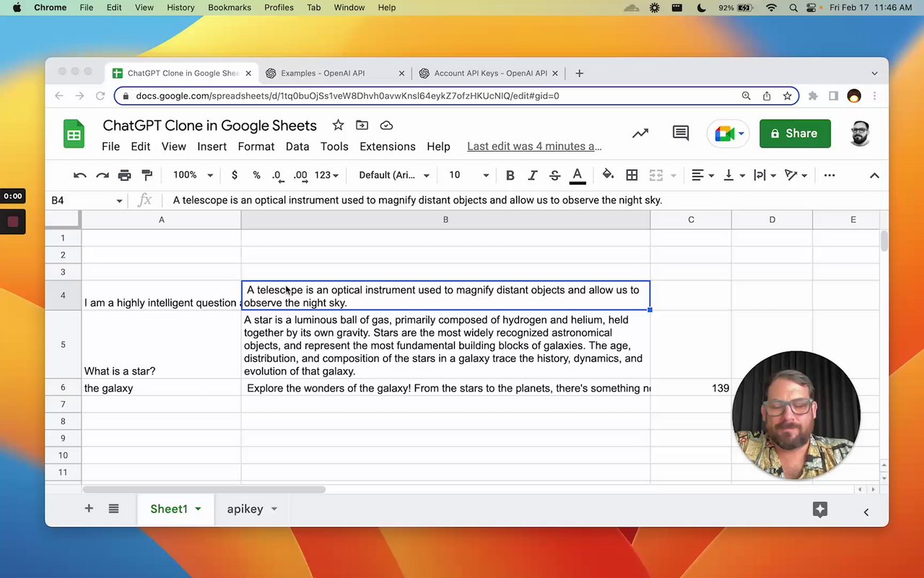
Task: Open the File menu in Sheets
Action: 111,146
